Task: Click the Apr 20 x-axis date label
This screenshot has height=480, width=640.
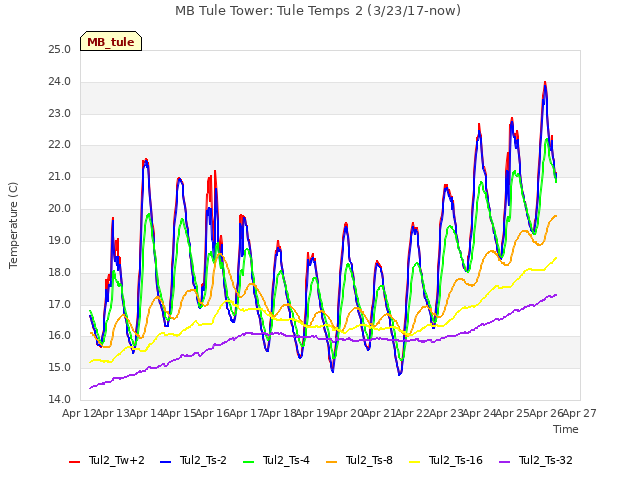Action: [x=346, y=413]
